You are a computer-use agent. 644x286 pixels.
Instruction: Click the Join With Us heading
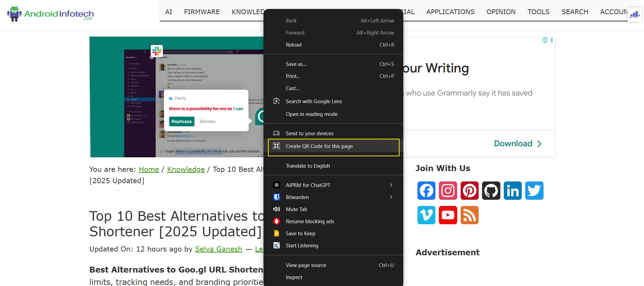click(443, 168)
